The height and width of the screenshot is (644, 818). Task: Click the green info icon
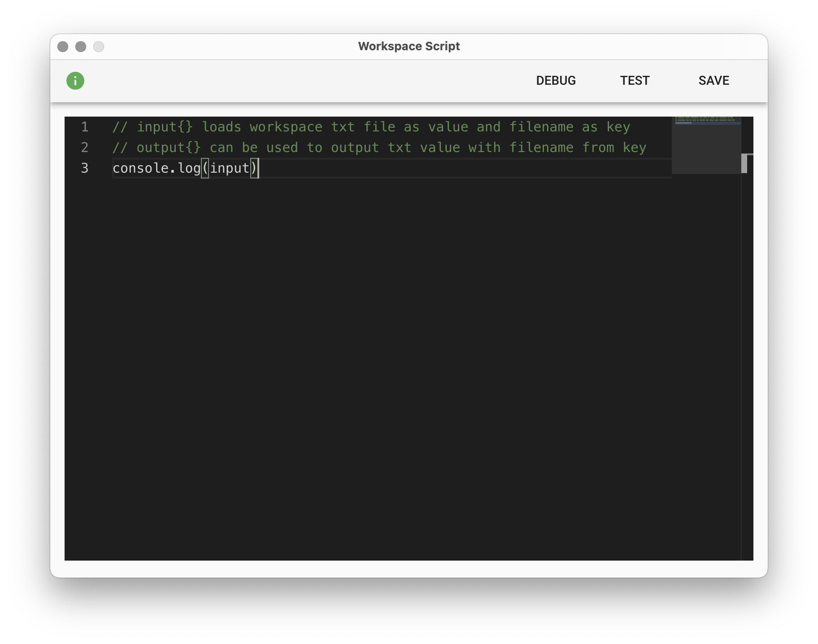click(75, 81)
